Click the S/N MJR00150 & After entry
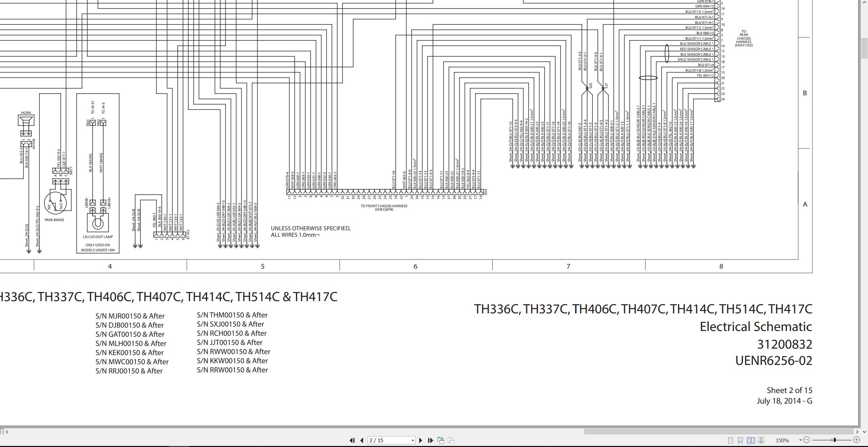This screenshot has width=868, height=447. pyautogui.click(x=130, y=316)
